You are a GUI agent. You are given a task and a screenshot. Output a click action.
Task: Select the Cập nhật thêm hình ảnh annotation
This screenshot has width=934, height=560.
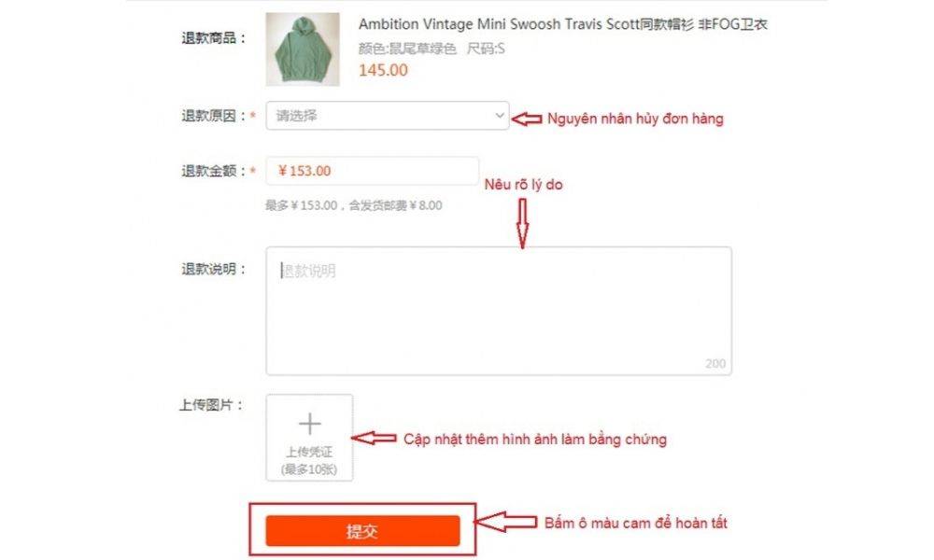(x=535, y=440)
